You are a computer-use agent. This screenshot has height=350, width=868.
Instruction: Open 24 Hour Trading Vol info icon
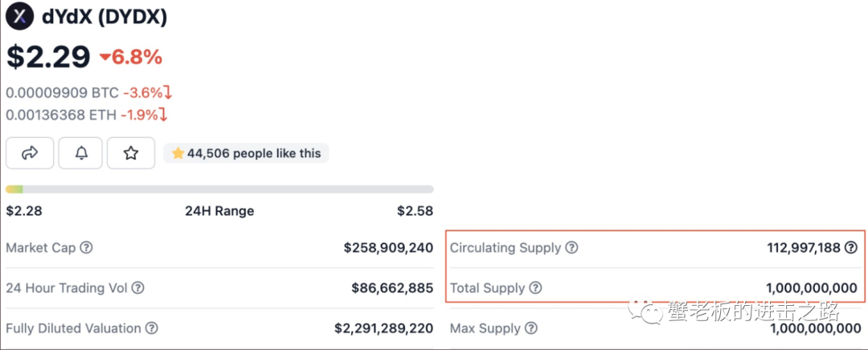(x=138, y=288)
